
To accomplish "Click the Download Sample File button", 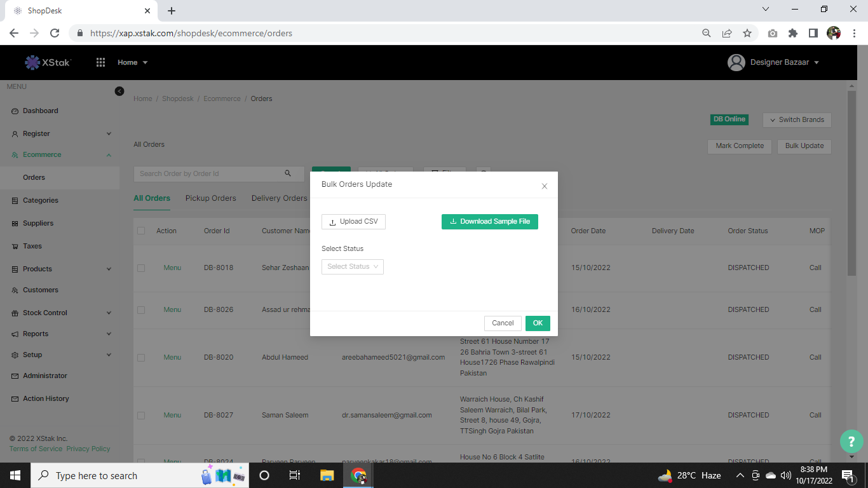I will pyautogui.click(x=489, y=222).
